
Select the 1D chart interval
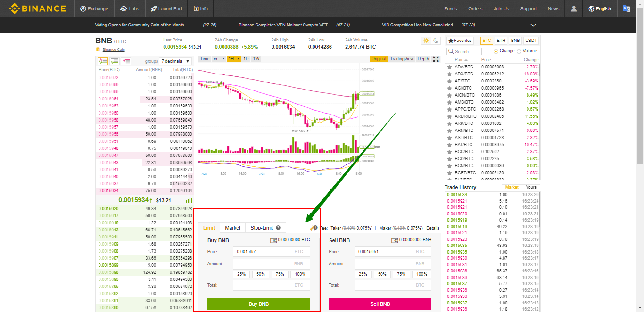click(246, 59)
